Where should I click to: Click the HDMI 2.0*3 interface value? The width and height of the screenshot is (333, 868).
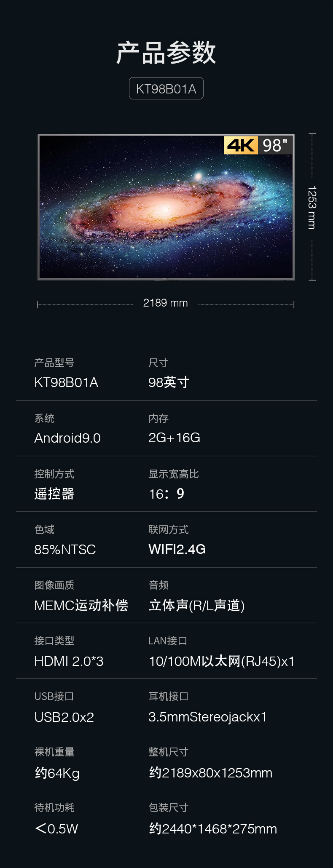pyautogui.click(x=69, y=661)
